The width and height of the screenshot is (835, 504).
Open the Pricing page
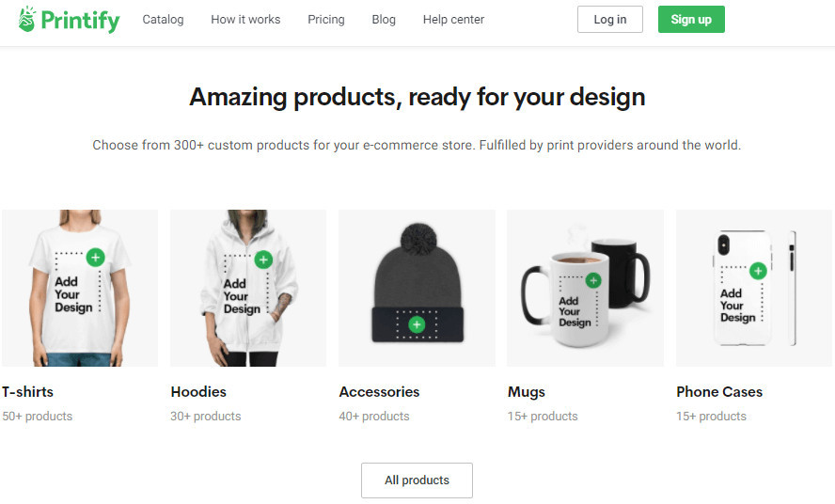(326, 20)
